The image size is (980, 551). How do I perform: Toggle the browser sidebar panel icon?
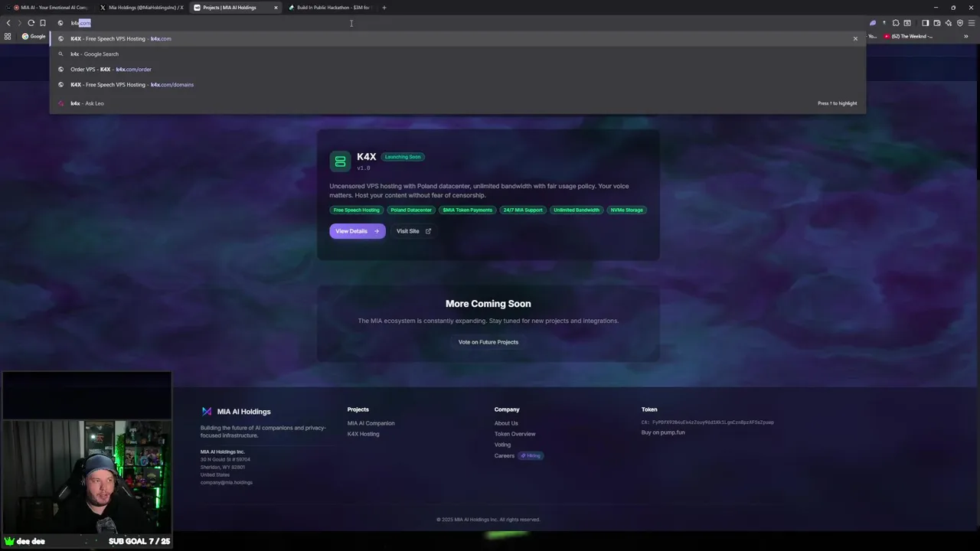pyautogui.click(x=925, y=23)
